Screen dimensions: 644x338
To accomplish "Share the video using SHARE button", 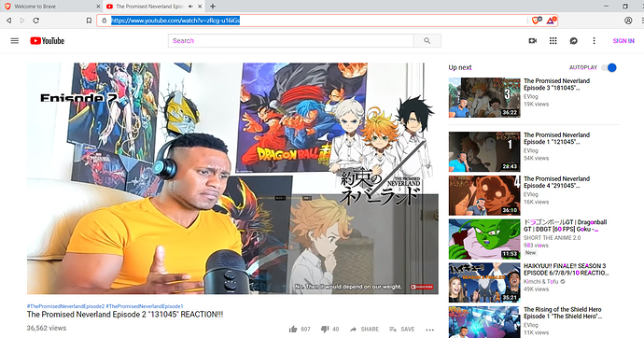I will (364, 329).
